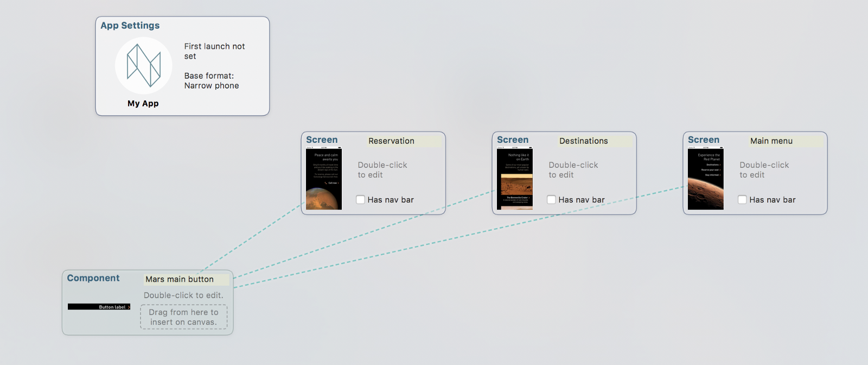868x365 pixels.
Task: Click Double-click to edit text in Destinations
Action: click(x=573, y=169)
